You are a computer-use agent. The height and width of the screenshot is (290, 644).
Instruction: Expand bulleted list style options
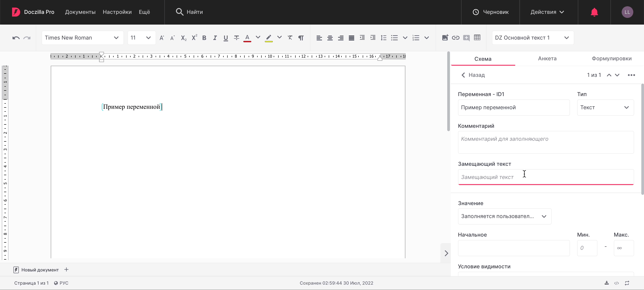(x=405, y=38)
